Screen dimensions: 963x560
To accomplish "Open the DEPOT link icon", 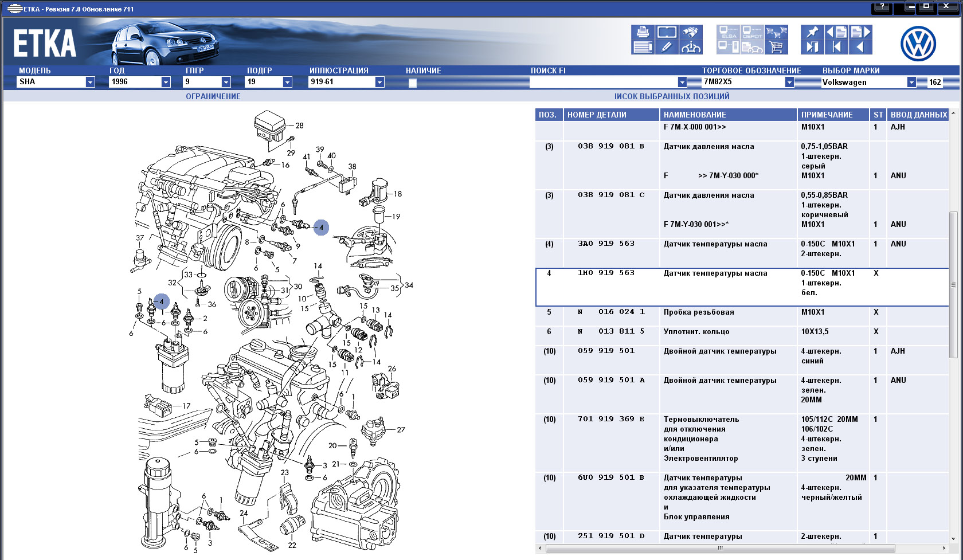I will pyautogui.click(x=752, y=32).
